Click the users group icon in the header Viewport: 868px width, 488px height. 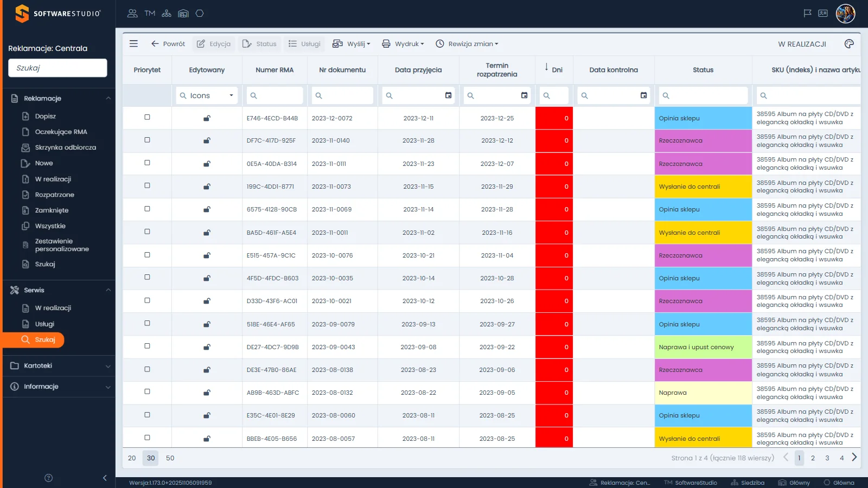132,14
